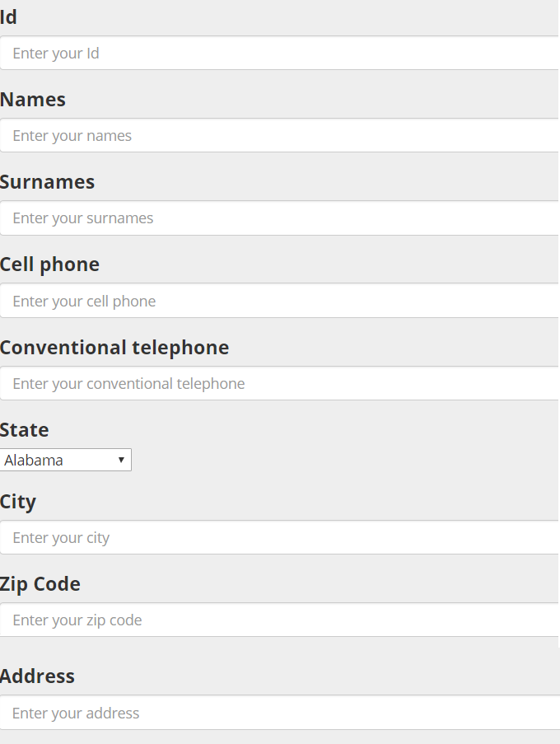Click the City input field
Viewport: 560px width, 744px height.
(x=280, y=538)
